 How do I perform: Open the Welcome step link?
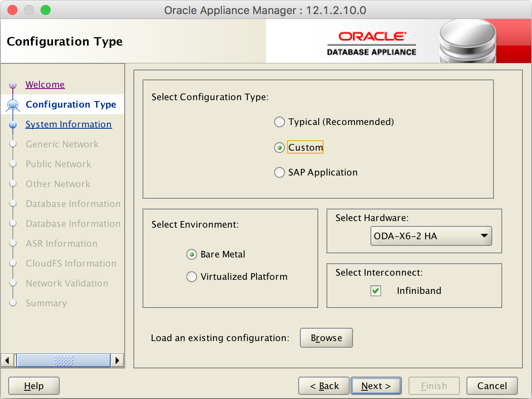point(45,84)
